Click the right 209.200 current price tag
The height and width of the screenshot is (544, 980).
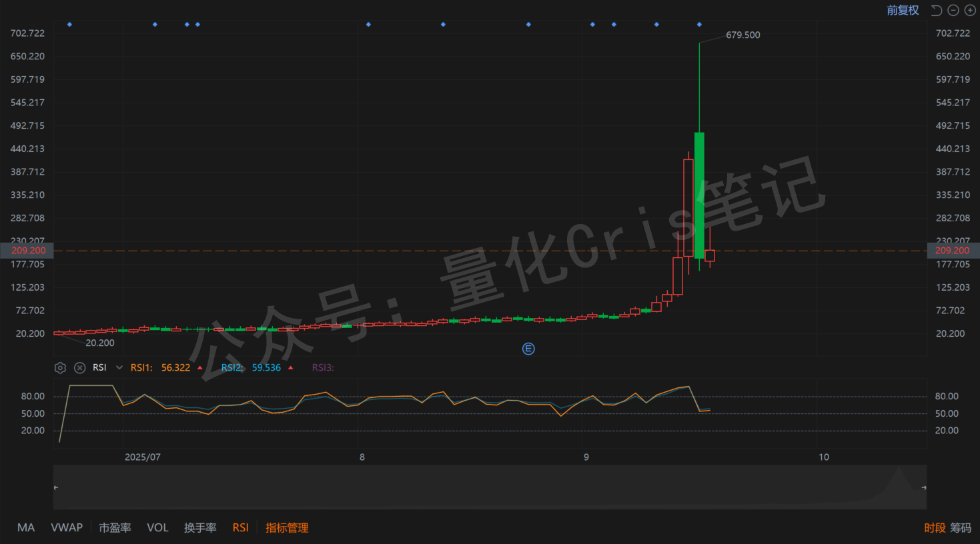click(953, 251)
